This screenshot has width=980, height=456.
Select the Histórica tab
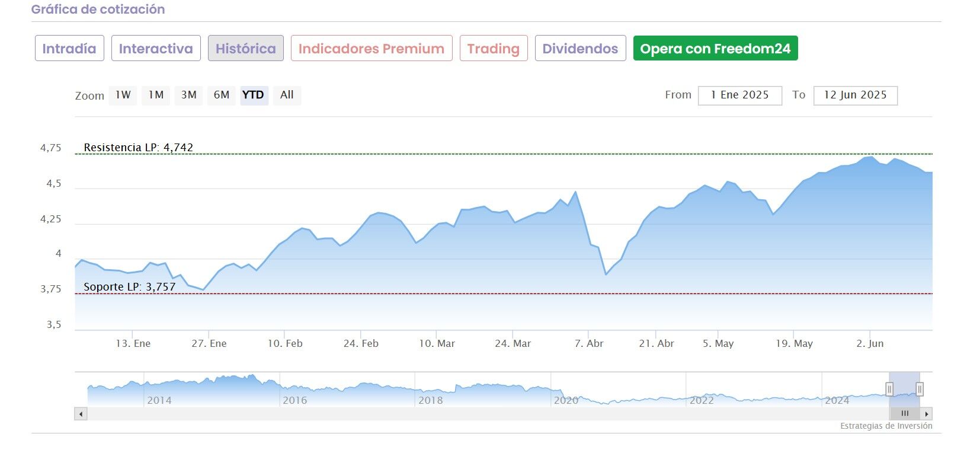tap(245, 49)
